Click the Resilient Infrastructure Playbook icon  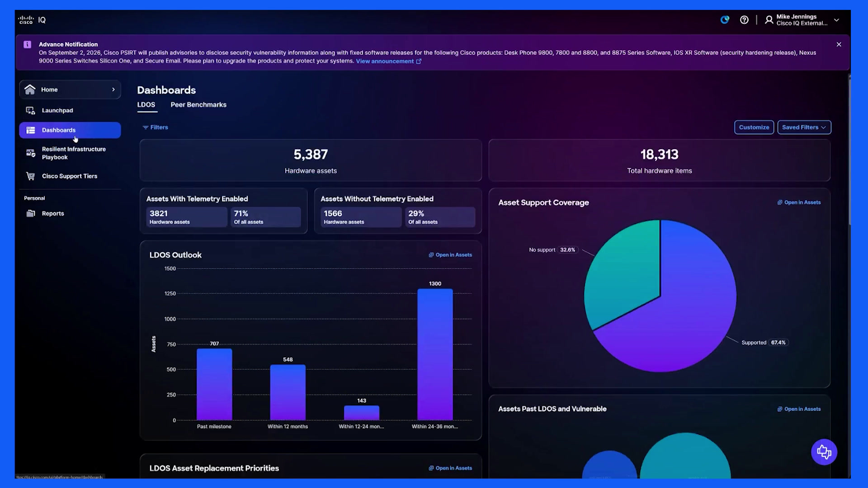(x=30, y=153)
